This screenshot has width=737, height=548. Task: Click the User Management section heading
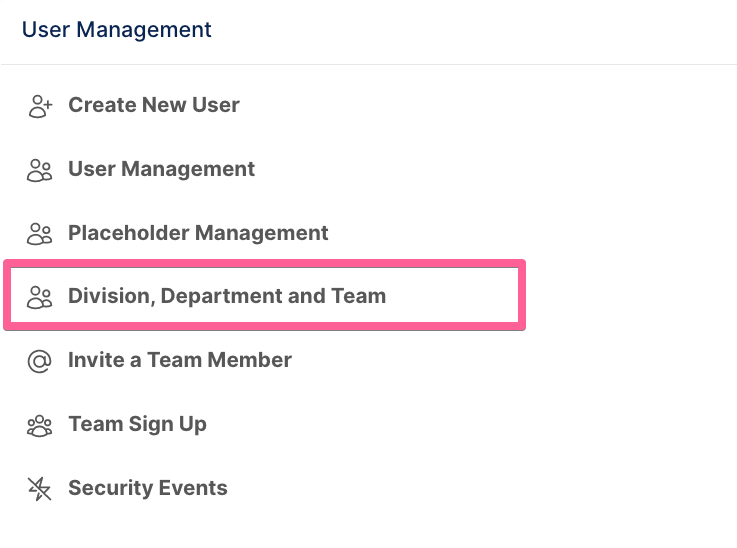(x=117, y=30)
